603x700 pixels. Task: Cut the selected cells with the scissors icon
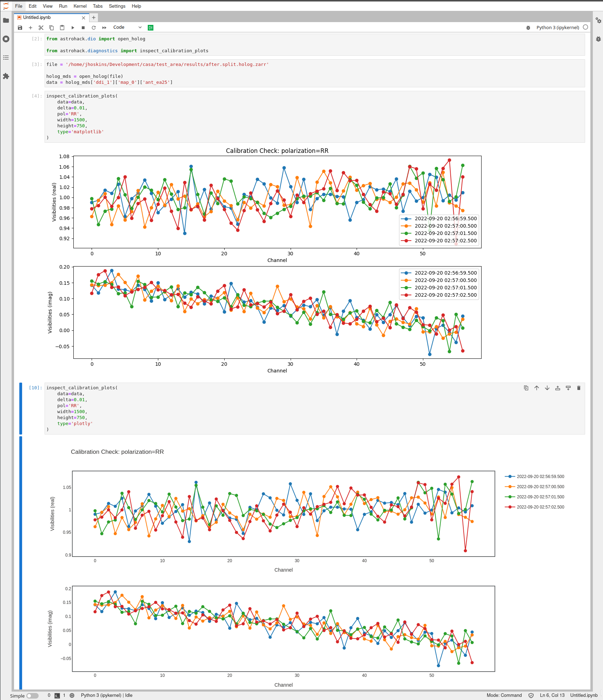point(41,27)
